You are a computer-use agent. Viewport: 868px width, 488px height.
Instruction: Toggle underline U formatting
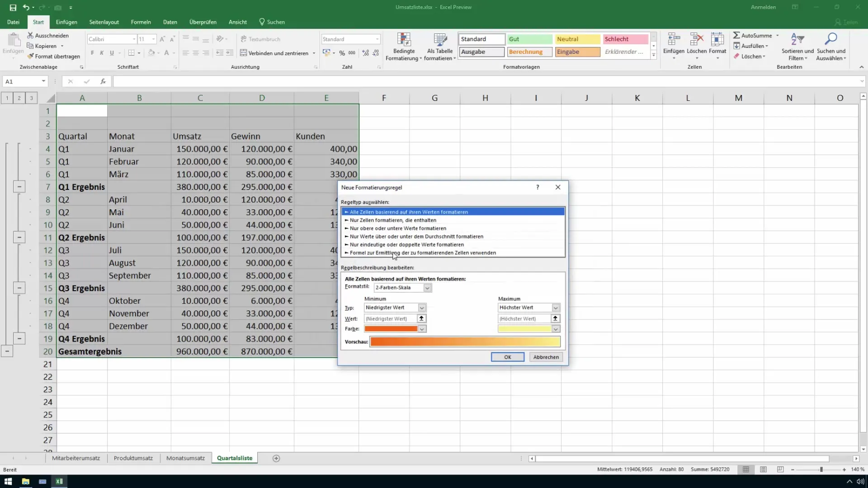point(112,53)
